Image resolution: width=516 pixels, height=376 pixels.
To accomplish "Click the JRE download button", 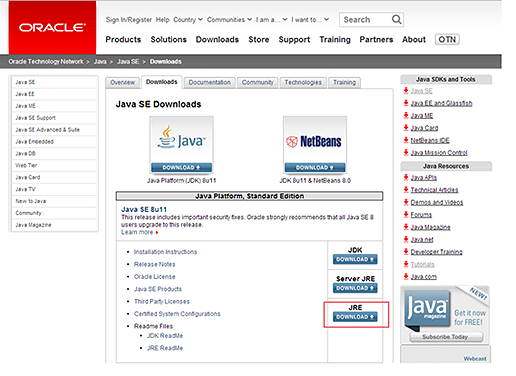I will (x=355, y=317).
